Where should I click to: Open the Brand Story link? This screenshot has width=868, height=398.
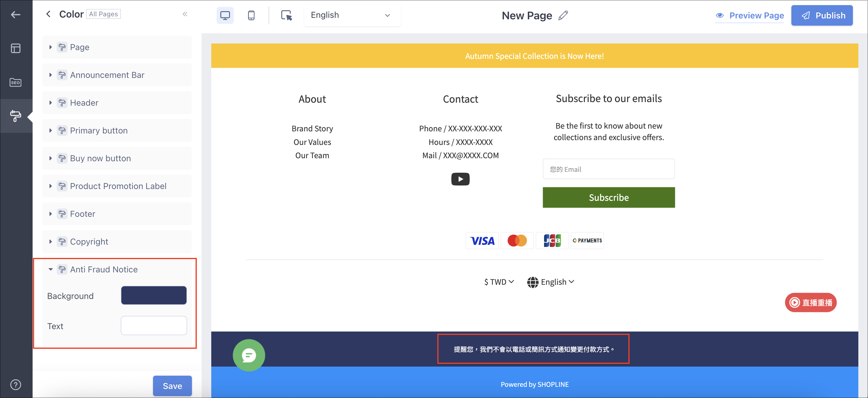pos(312,128)
